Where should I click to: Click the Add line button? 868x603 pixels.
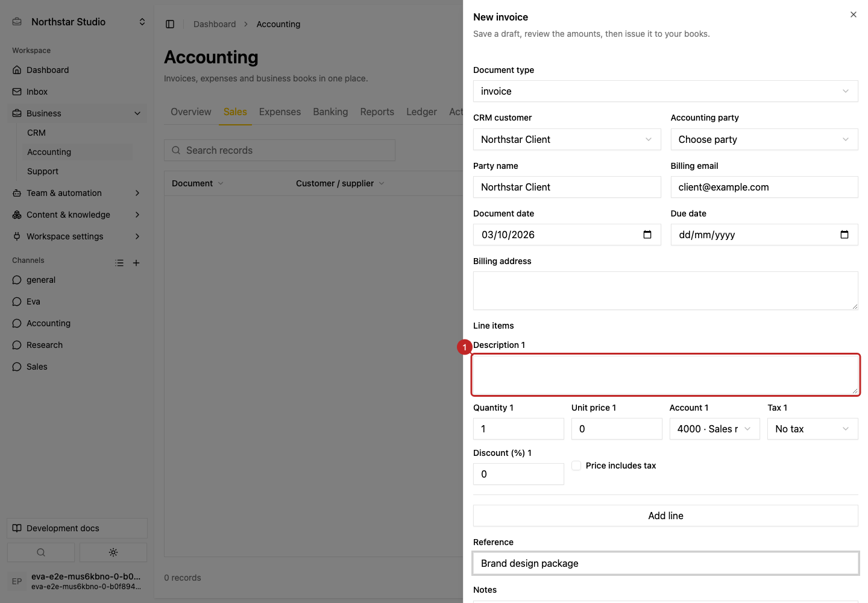(x=665, y=516)
